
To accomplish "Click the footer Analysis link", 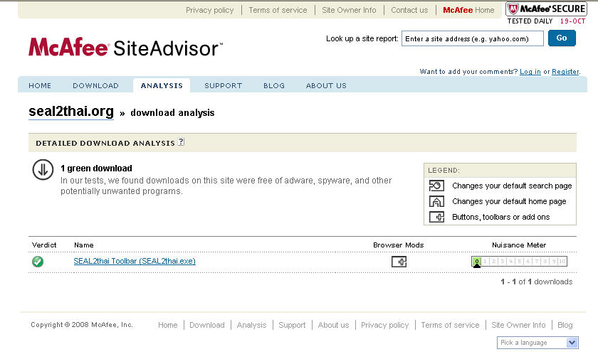I will click(251, 325).
